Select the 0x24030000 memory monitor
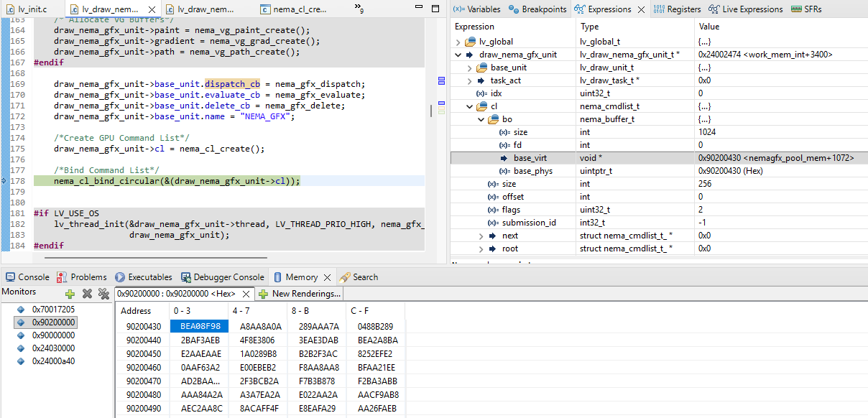868x418 pixels. tap(53, 348)
